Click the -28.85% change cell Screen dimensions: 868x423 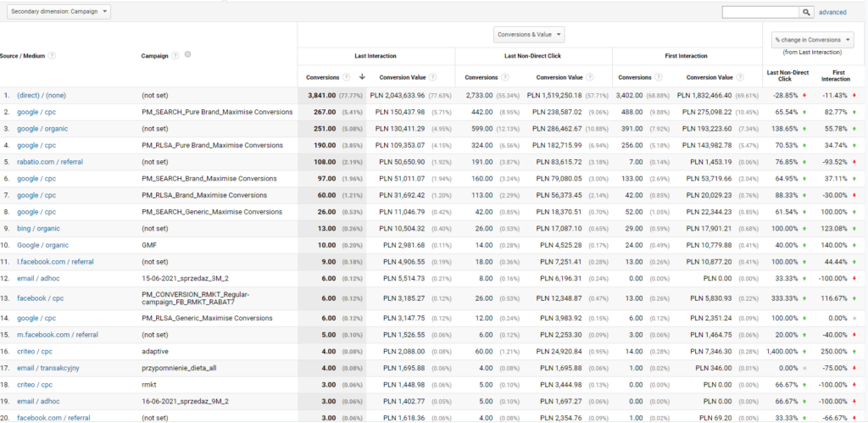[785, 95]
